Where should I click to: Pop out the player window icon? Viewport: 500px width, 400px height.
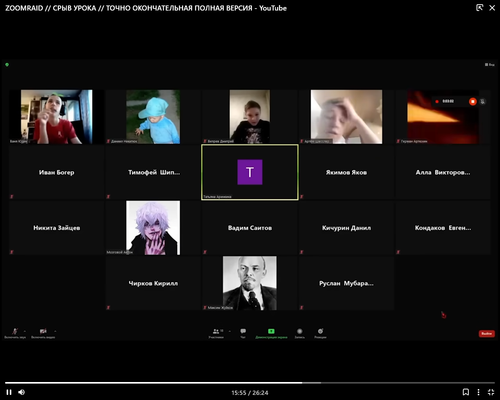click(x=479, y=8)
